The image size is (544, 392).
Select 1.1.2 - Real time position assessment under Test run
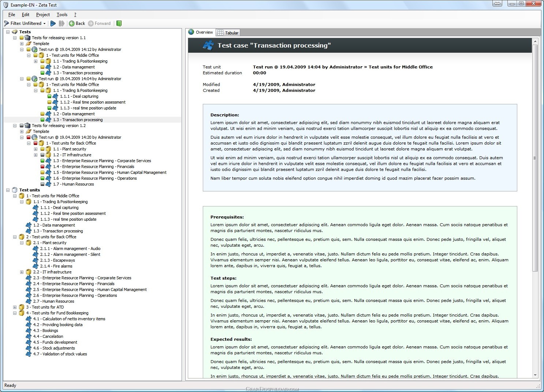tap(93, 102)
